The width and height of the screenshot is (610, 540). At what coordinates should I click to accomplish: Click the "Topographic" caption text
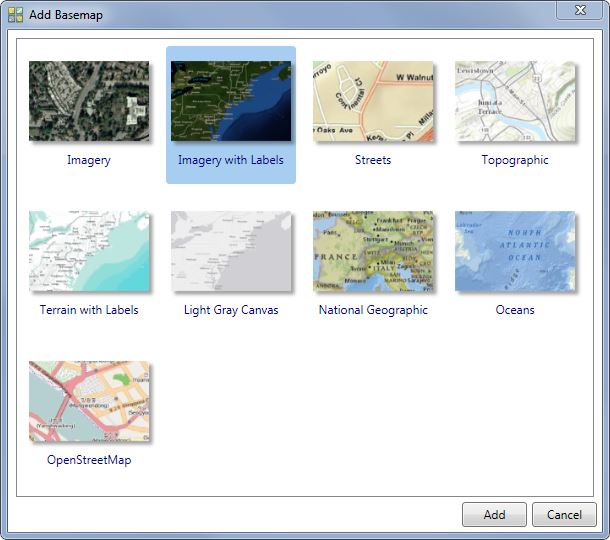(515, 160)
